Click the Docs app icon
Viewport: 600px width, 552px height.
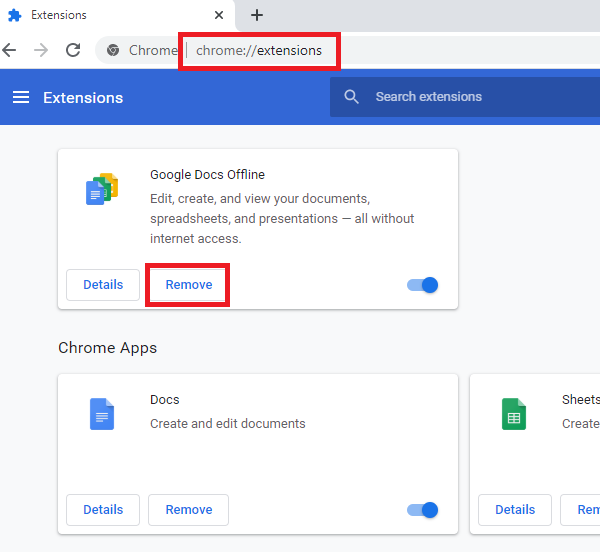[102, 414]
